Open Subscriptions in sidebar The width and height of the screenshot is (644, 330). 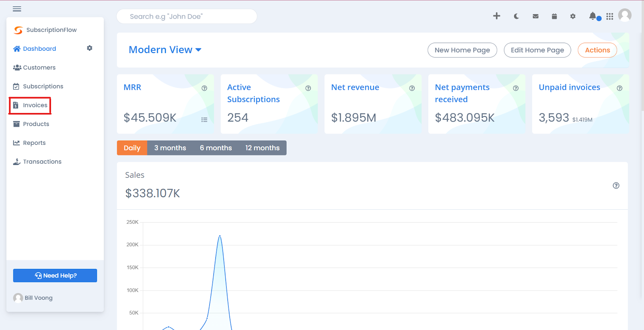[x=38, y=87]
